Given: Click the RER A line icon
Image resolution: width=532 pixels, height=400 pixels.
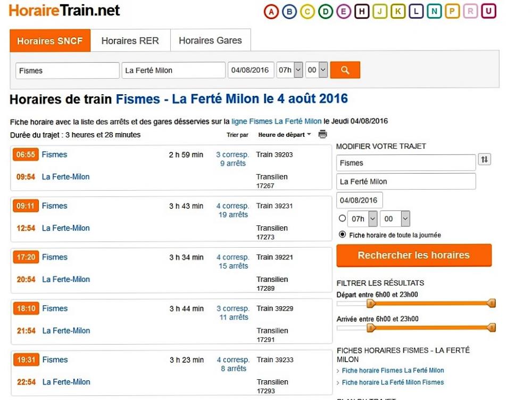Looking at the screenshot, I should tap(271, 12).
